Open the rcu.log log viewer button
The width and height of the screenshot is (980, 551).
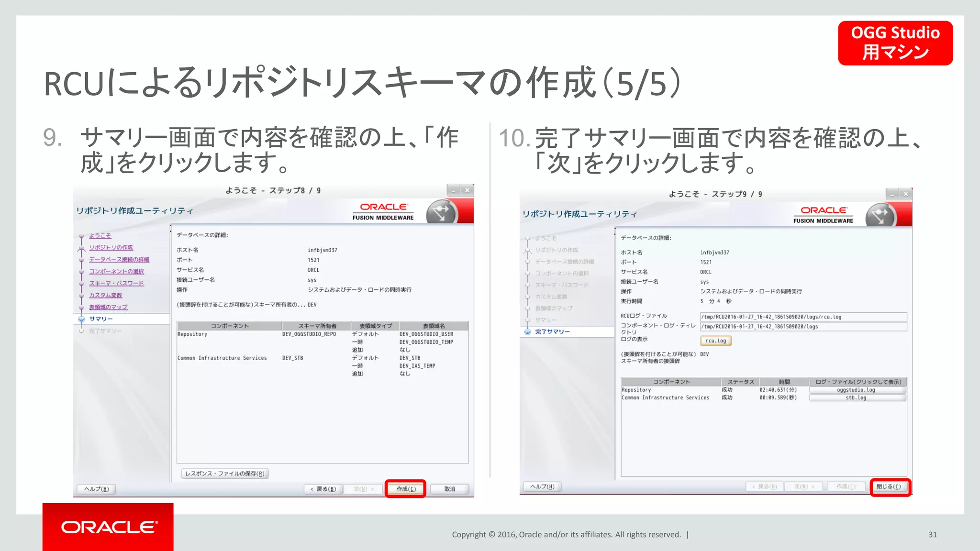click(x=715, y=341)
